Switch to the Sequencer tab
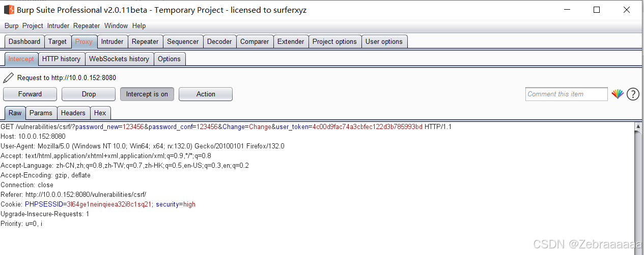This screenshot has height=255, width=644. [x=183, y=42]
